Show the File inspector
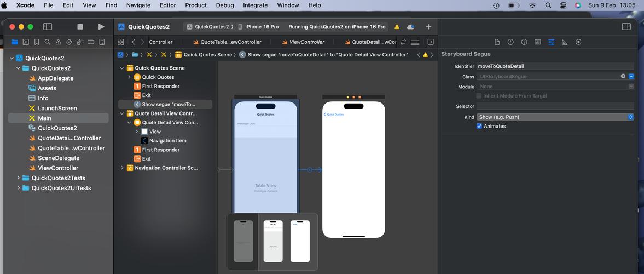 497,42
